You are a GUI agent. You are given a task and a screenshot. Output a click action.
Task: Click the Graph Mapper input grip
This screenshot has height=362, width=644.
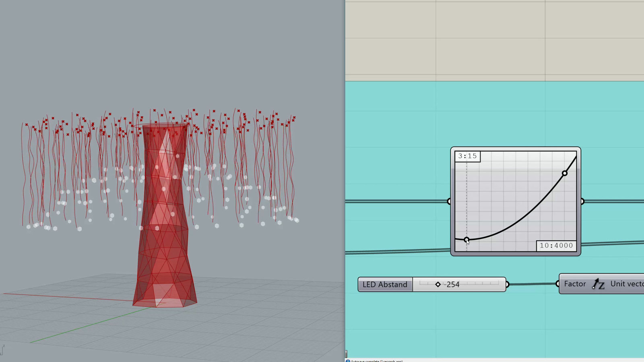[449, 201]
